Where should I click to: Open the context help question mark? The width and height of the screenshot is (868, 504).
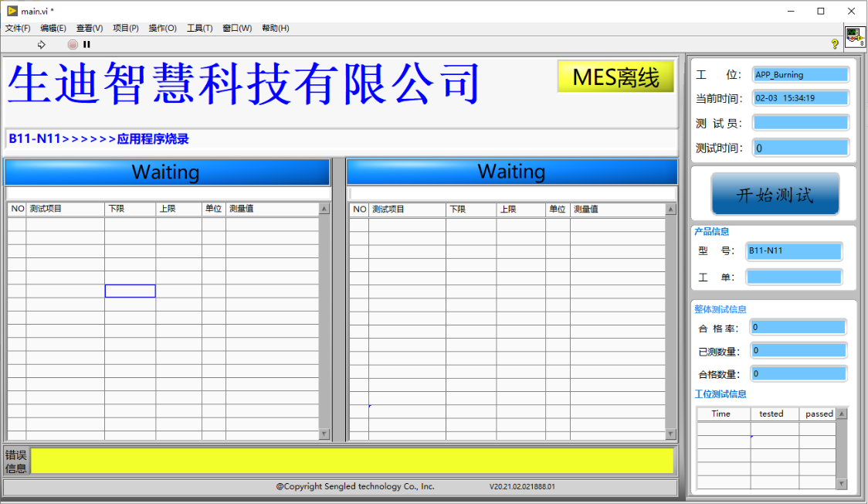click(835, 44)
